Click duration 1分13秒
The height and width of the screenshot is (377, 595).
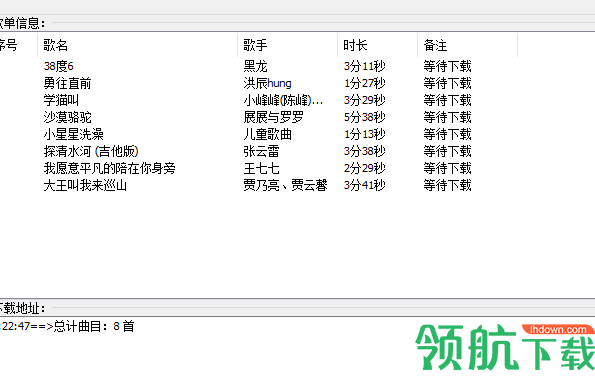pos(365,134)
